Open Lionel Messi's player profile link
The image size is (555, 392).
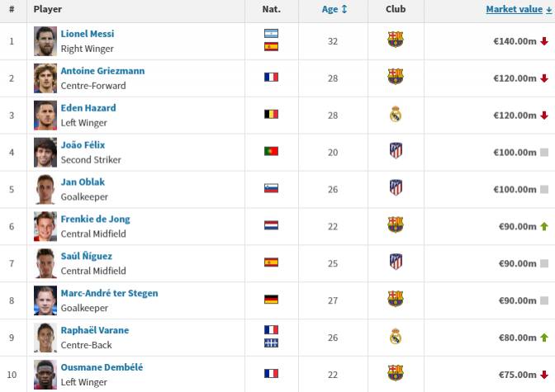pyautogui.click(x=88, y=34)
